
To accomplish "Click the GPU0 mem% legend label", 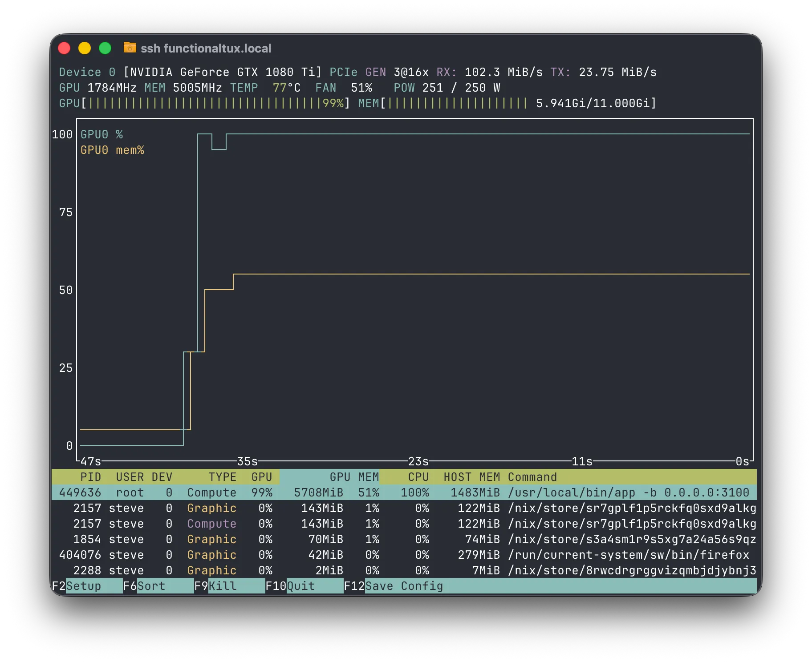I will pyautogui.click(x=112, y=150).
